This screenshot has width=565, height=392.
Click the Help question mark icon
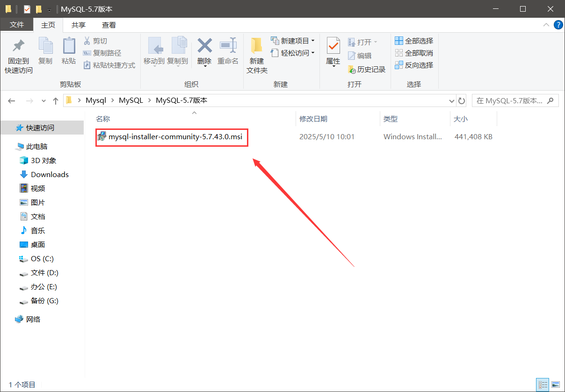tap(558, 25)
